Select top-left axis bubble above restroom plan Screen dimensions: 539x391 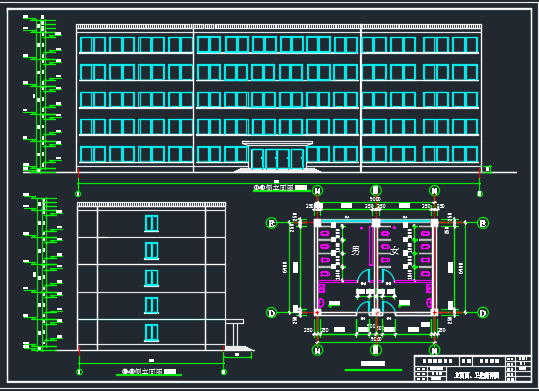pyautogui.click(x=317, y=190)
